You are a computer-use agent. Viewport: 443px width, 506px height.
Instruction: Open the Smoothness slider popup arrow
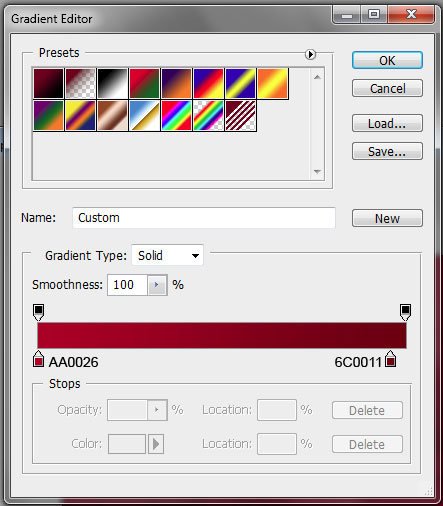pos(157,285)
